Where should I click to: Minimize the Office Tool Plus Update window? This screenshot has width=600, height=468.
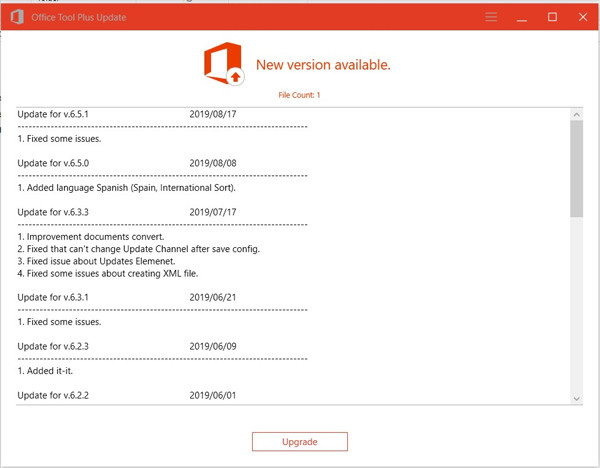[522, 17]
